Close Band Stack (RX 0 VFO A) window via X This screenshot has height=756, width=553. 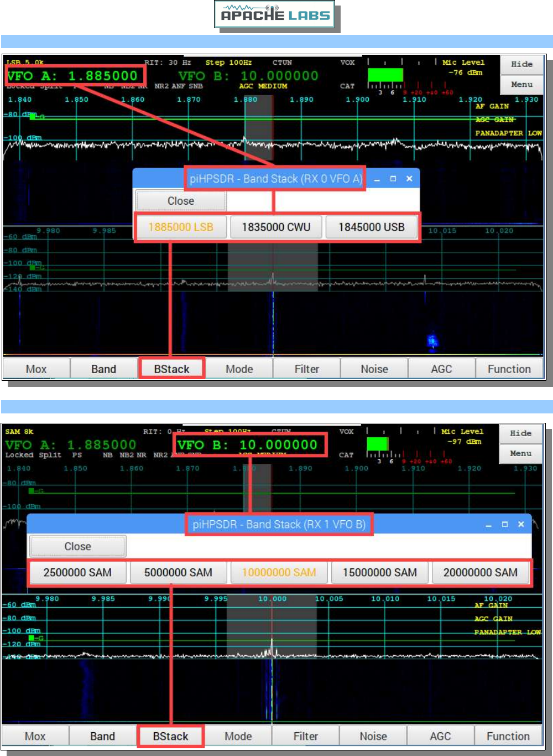click(409, 179)
